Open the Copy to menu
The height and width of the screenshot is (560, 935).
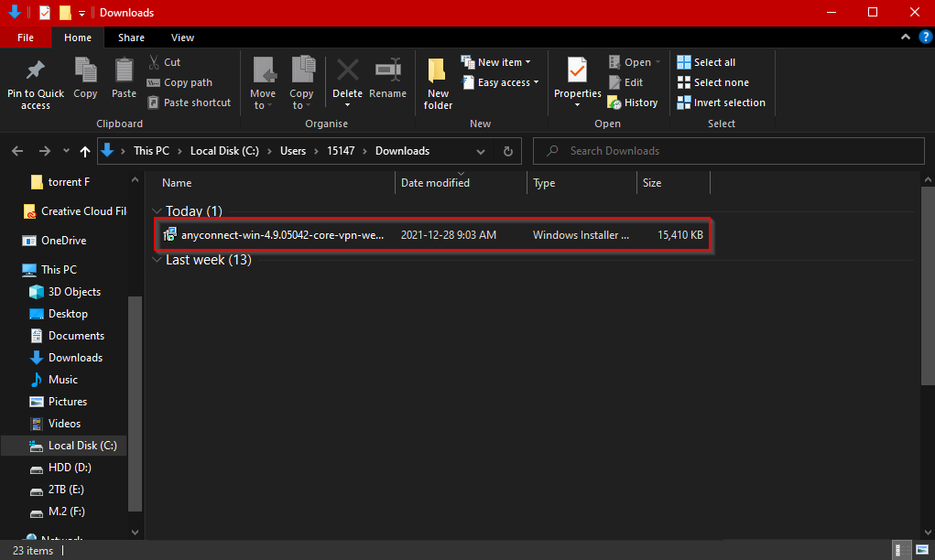tap(301, 82)
